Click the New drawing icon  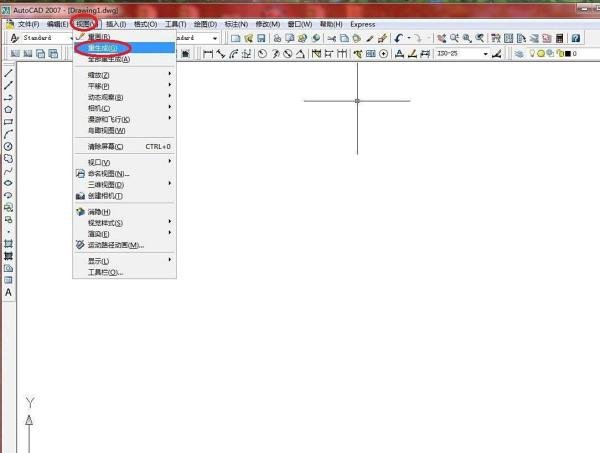[235, 38]
